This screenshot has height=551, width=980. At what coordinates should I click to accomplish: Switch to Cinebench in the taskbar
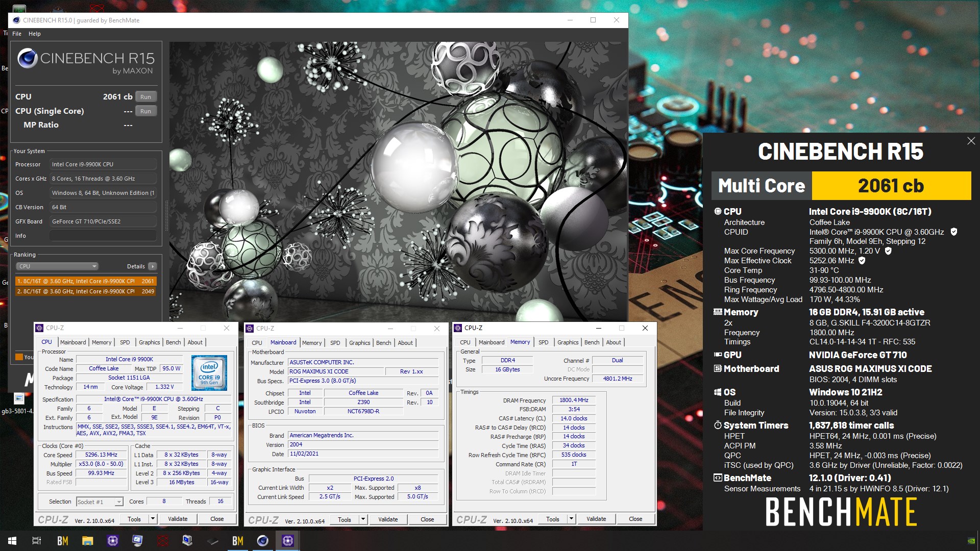(x=263, y=541)
